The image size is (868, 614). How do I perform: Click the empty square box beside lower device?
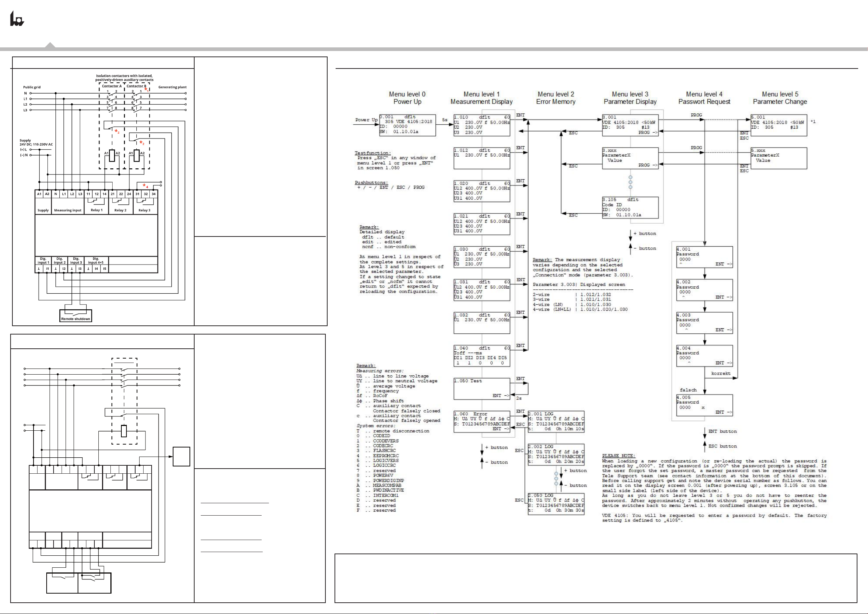pos(181,456)
